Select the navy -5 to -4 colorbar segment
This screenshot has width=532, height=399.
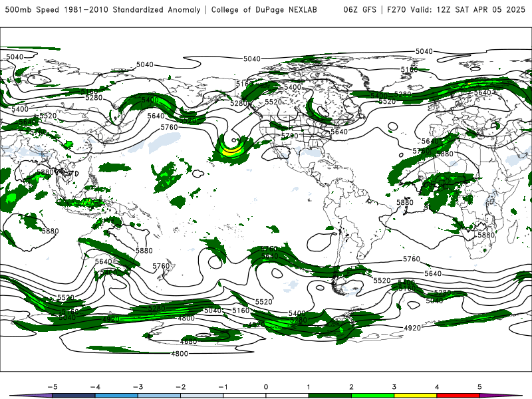74,396
